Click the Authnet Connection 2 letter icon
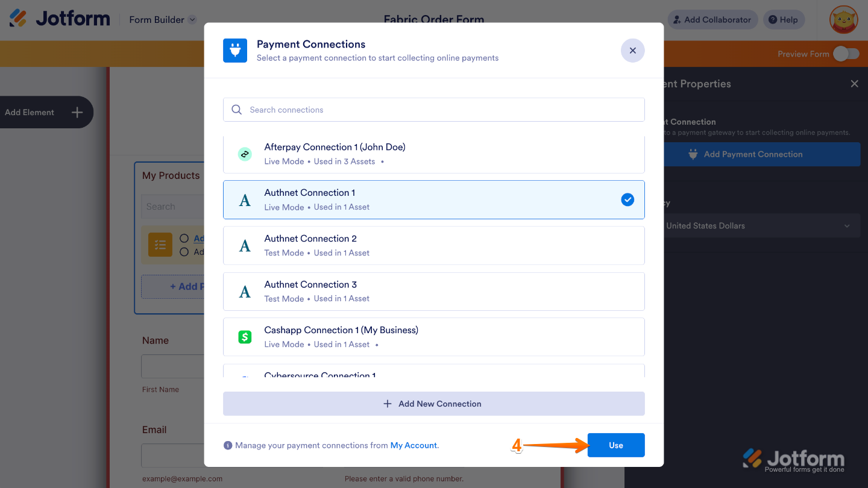This screenshot has width=868, height=488. click(244, 245)
